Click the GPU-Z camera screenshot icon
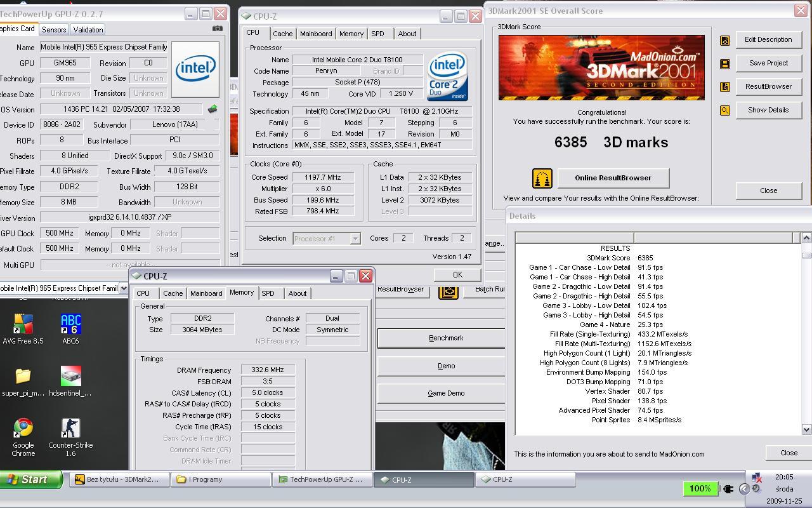This screenshot has width=812, height=508. pos(218,29)
